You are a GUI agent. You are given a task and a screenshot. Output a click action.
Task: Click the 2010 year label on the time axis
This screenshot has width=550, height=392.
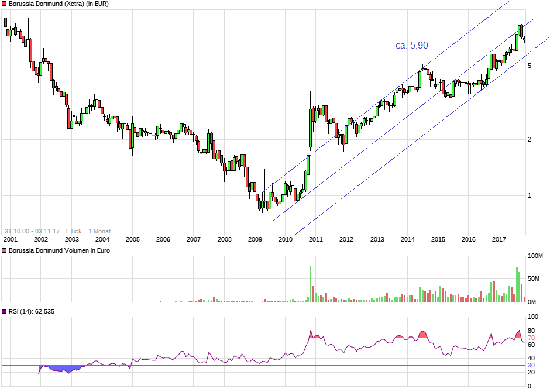coord(285,239)
